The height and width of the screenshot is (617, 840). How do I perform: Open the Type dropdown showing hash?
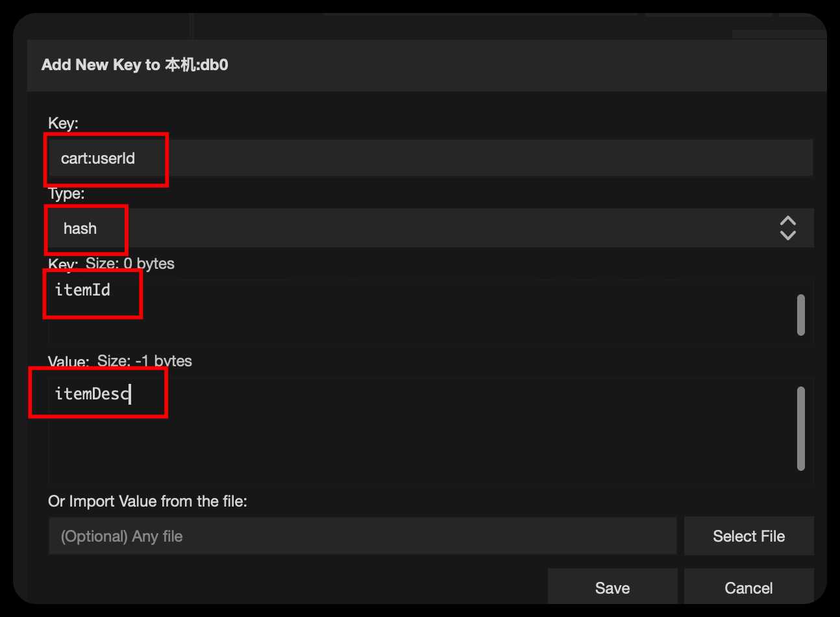point(430,228)
